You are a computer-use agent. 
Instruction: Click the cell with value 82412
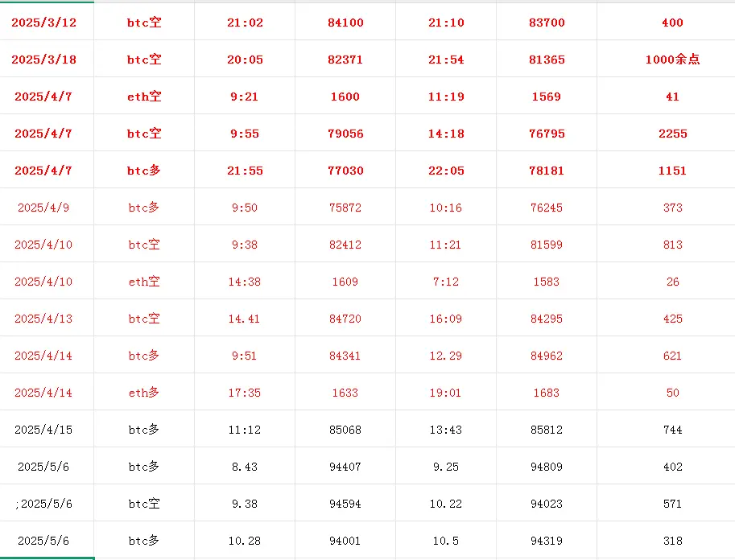point(345,244)
